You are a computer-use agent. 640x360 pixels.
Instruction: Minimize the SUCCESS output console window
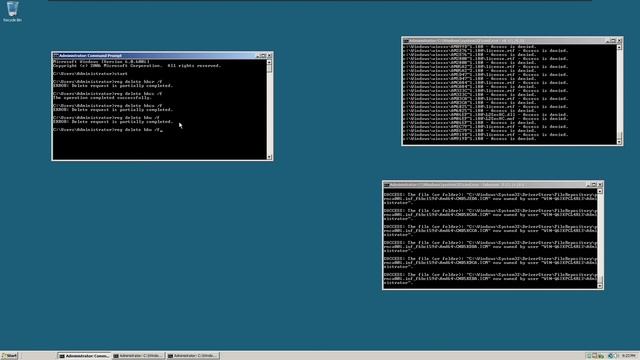(589, 185)
